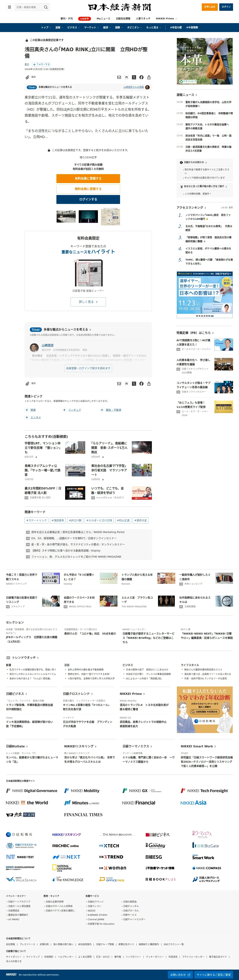Expand the 速報 nav dropdown
Image resolution: width=239 pixels, height=980 pixels.
(x=59, y=27)
